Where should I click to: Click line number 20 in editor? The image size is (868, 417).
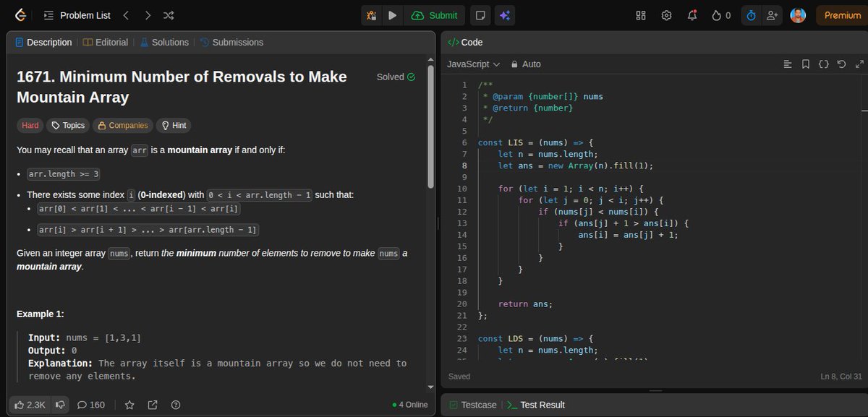462,304
